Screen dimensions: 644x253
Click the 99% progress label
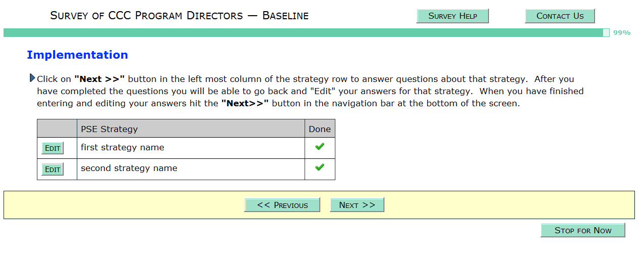[x=622, y=33]
